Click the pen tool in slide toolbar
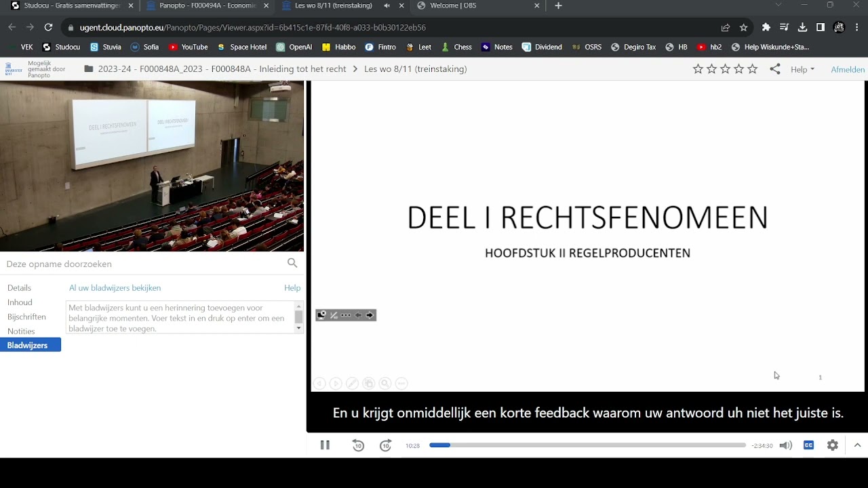 tap(334, 315)
